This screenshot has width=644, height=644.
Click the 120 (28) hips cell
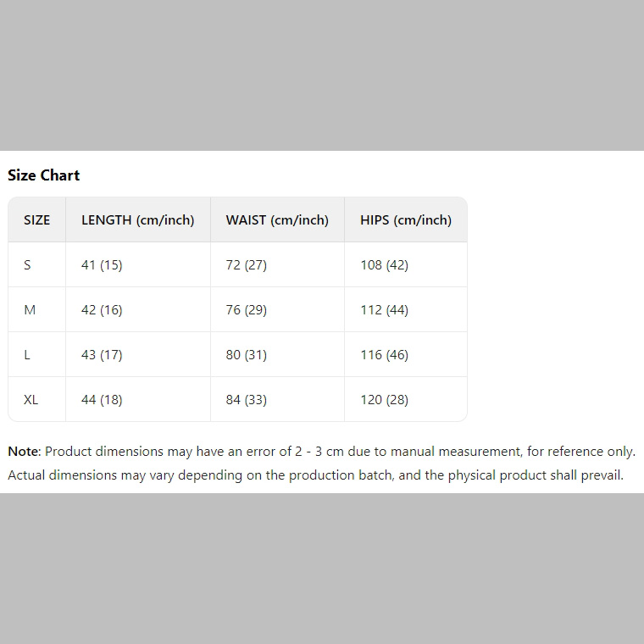pyautogui.click(x=384, y=400)
